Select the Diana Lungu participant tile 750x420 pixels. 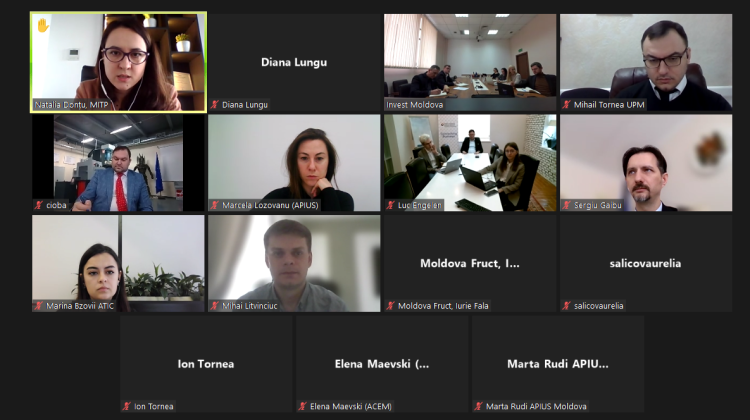(x=294, y=62)
